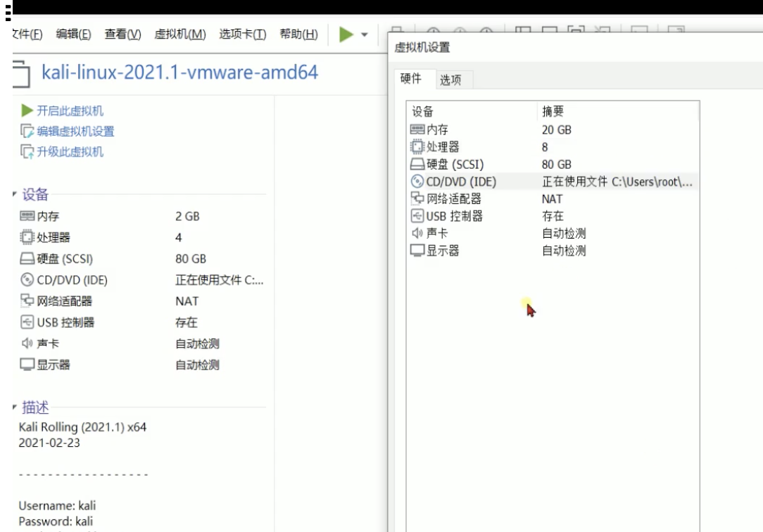Click the edit settings icon beside 编辑虚拟机设置
Viewport: 763px width, 532px height.
click(x=27, y=132)
